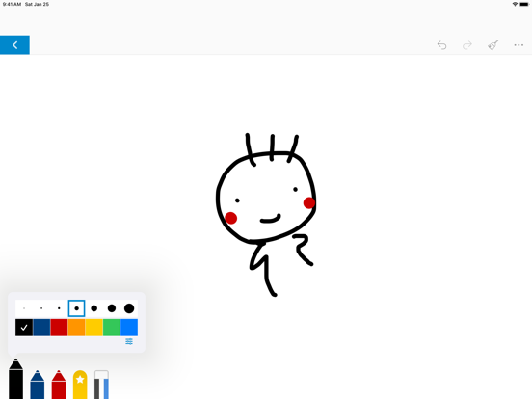Tap the Wi-Fi status icon
532x399 pixels.
click(x=515, y=4)
